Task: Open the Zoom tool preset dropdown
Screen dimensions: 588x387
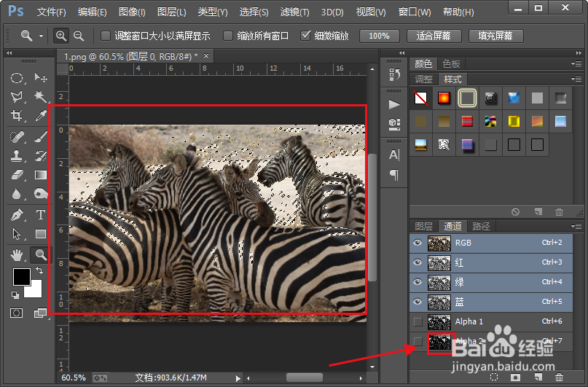Action: (41, 36)
